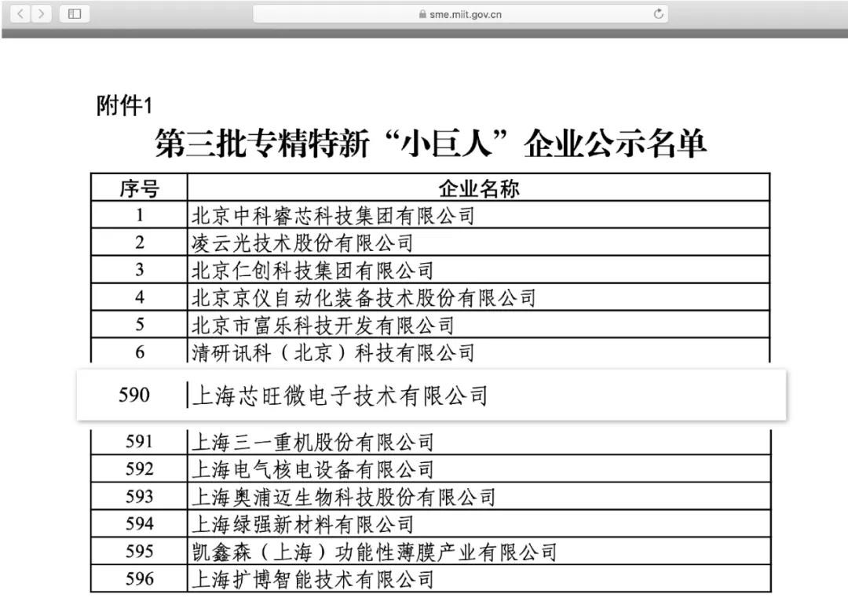Select 上海奥浦迈生物科技股份有限公司
This screenshot has height=616, width=848.
(343, 498)
